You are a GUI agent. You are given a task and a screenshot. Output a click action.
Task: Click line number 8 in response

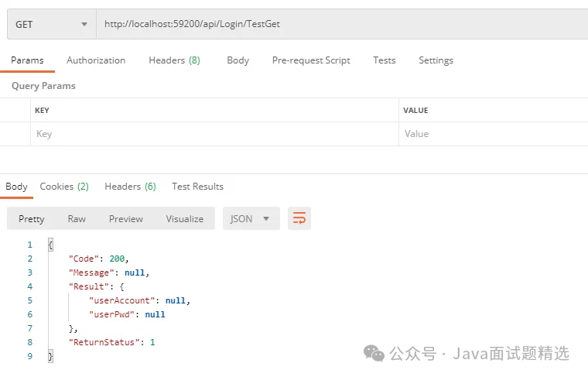click(x=30, y=342)
